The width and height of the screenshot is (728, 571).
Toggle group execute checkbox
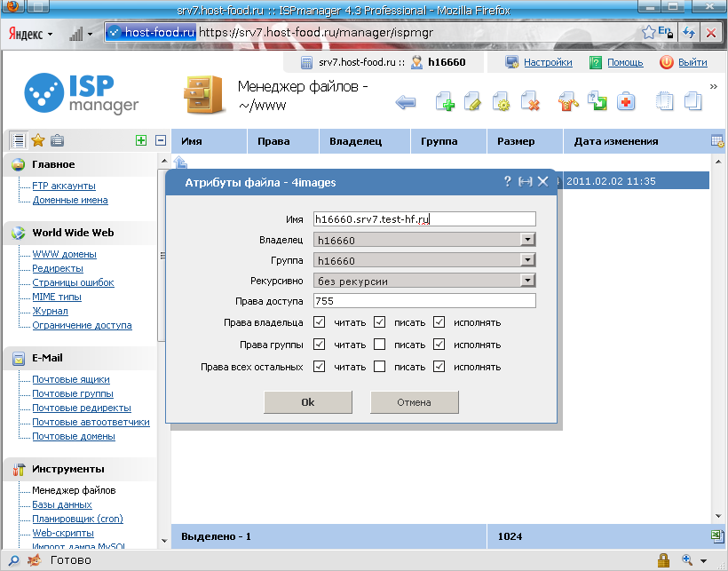[439, 344]
